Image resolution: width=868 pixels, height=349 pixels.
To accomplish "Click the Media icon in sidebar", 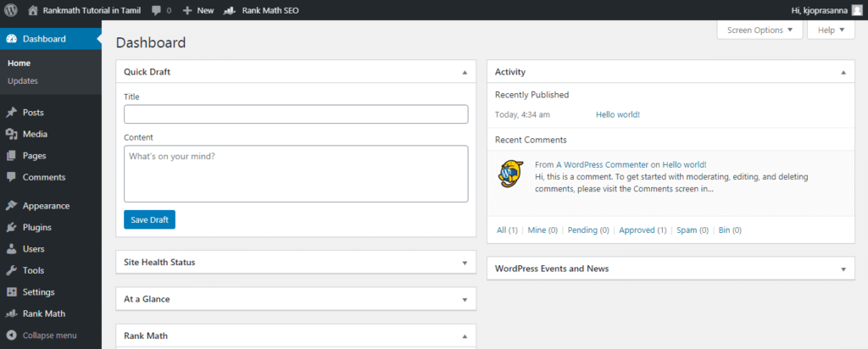I will tap(11, 134).
